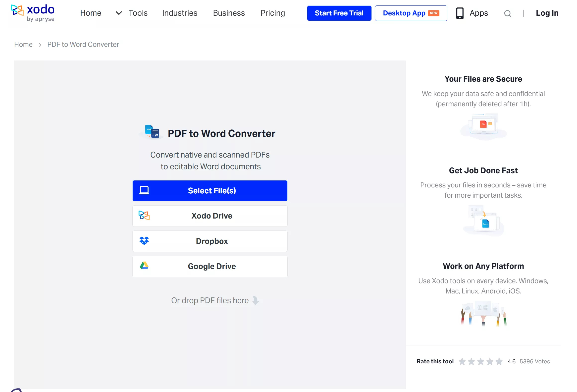This screenshot has width=577, height=392.
Task: Click the 4.6 rating value
Action: point(512,361)
